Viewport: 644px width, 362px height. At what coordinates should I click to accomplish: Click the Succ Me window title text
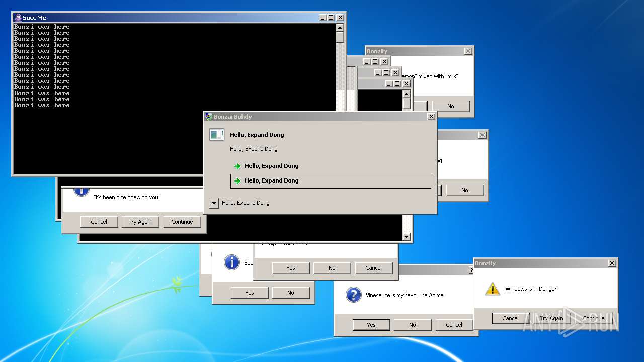pyautogui.click(x=34, y=18)
